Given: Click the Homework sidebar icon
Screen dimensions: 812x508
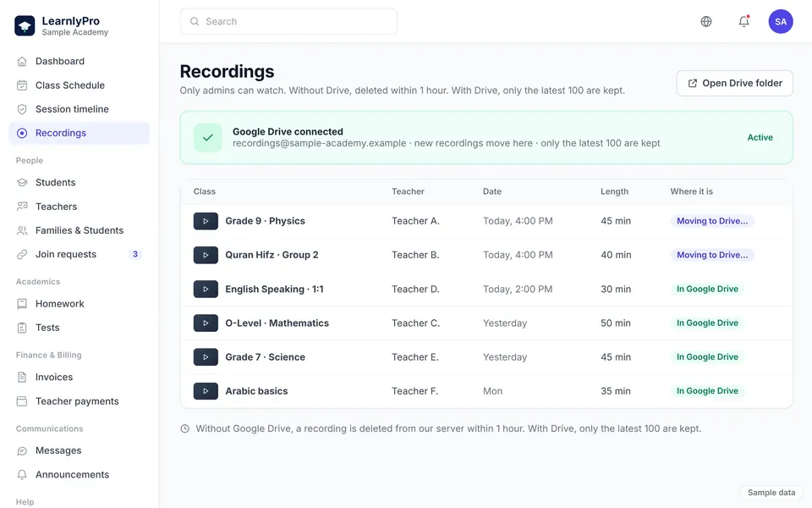Looking at the screenshot, I should pos(22,304).
